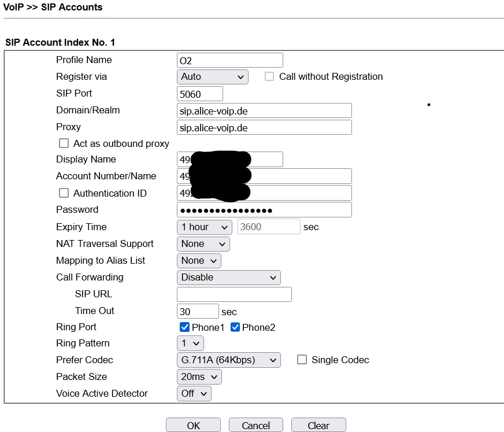Image resolution: width=504 pixels, height=432 pixels.
Task: Open the Register via dropdown
Action: [x=212, y=76]
